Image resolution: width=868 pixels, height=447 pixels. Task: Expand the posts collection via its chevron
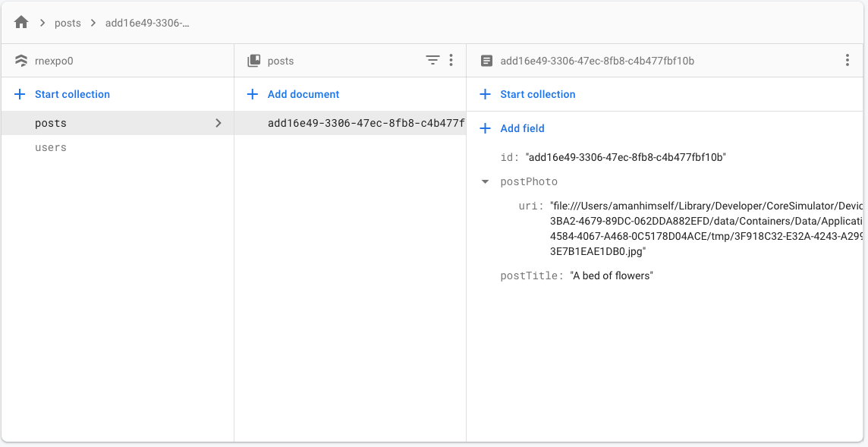[x=219, y=122]
